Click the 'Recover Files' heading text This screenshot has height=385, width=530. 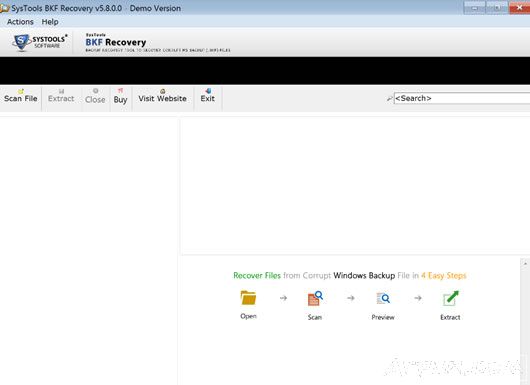[x=257, y=275]
